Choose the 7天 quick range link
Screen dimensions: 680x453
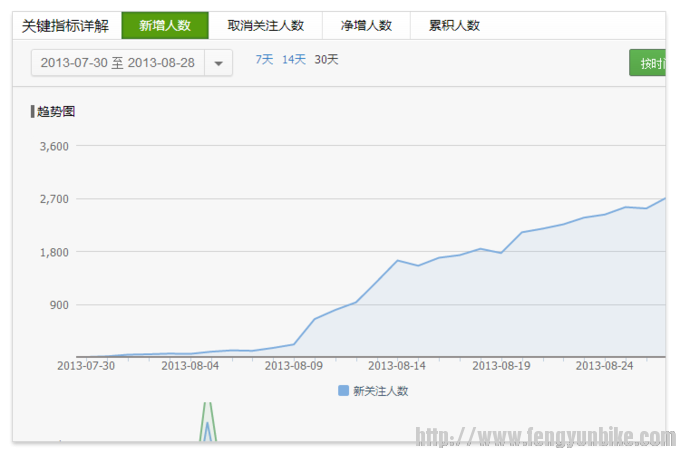click(x=264, y=60)
